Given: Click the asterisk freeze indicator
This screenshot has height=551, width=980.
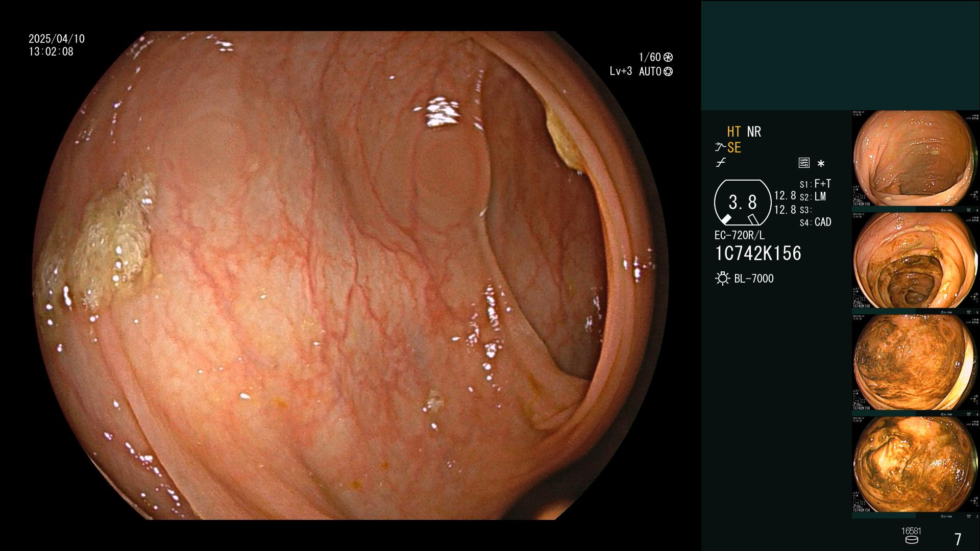Looking at the screenshot, I should point(821,164).
